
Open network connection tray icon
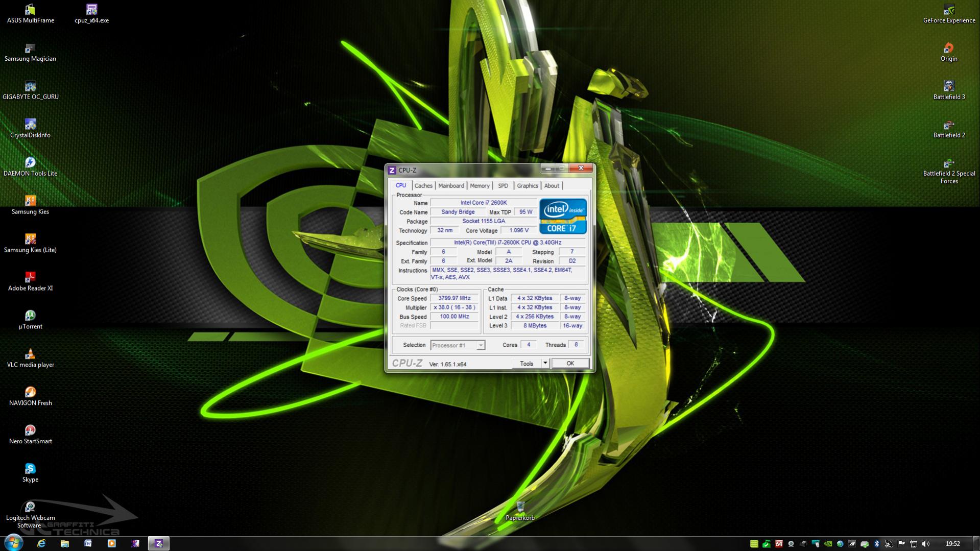[x=914, y=544]
